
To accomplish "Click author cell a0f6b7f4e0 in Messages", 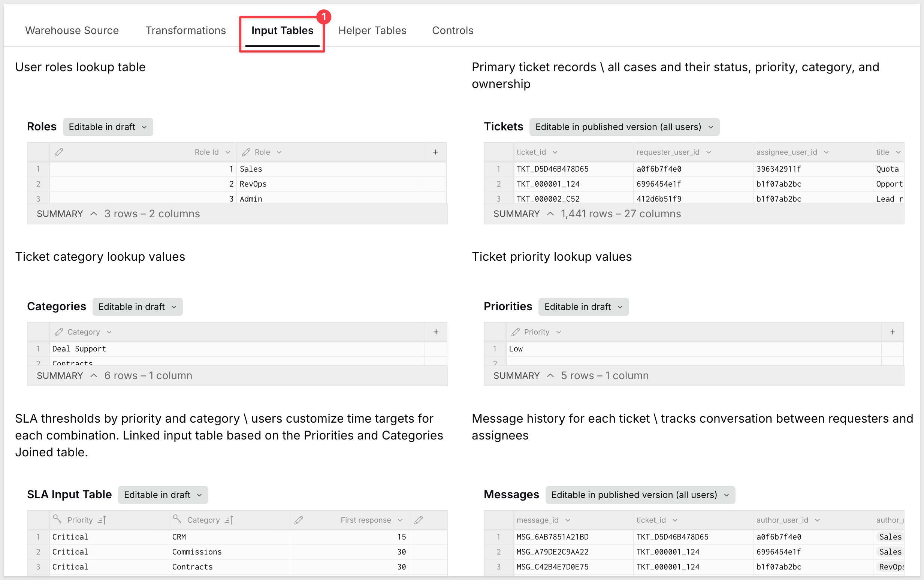I will (813, 537).
